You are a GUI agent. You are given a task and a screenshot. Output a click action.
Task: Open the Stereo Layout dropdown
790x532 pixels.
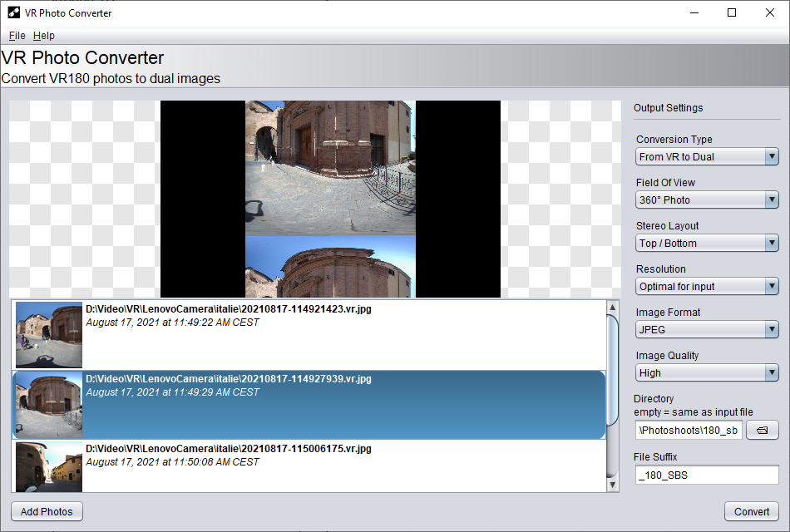click(x=707, y=243)
